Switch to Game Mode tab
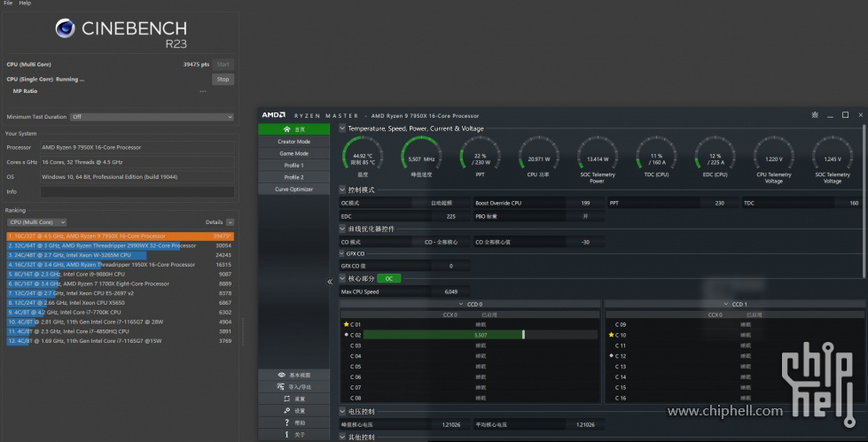Viewport: 868px width, 442px height. tap(293, 153)
